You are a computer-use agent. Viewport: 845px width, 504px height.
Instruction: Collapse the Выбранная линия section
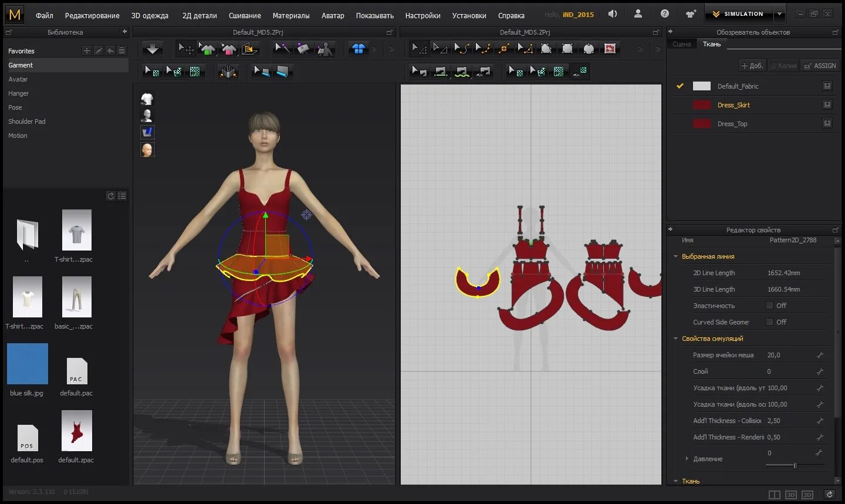[675, 256]
